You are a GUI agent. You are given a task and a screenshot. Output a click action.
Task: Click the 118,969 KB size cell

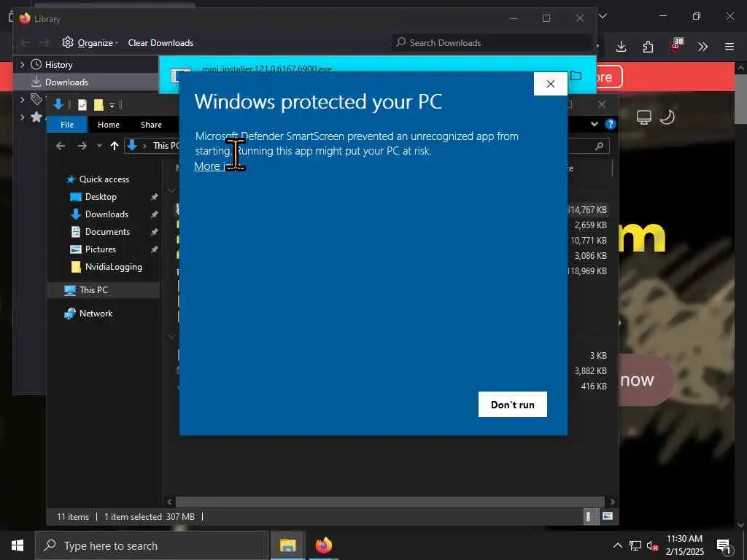click(x=587, y=271)
